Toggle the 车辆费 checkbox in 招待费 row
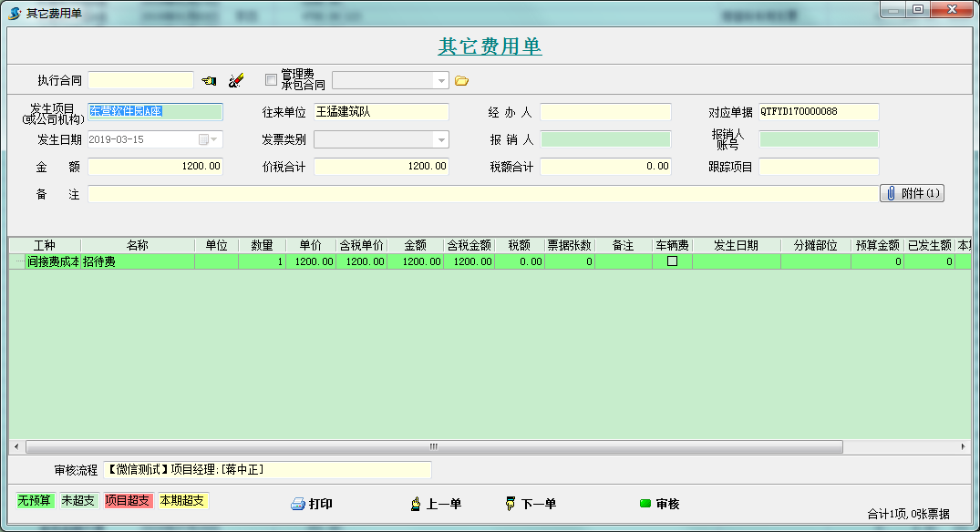Image resolution: width=980 pixels, height=532 pixels. 673,261
